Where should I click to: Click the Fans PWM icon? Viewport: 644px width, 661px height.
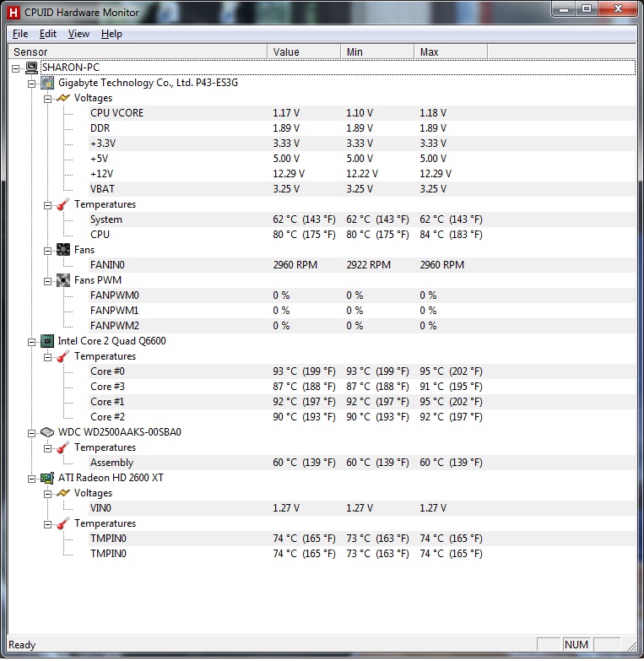63,280
